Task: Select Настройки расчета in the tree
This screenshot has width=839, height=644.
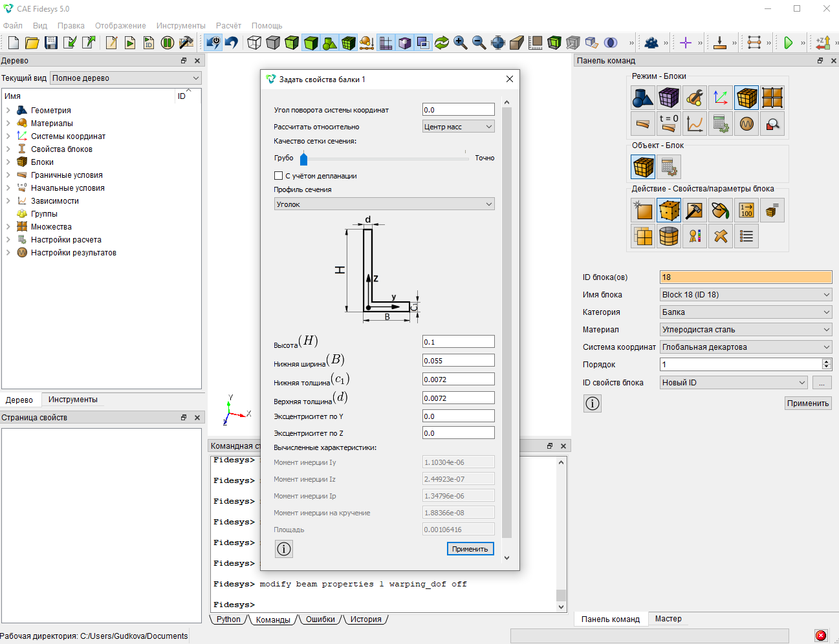Action: click(66, 240)
